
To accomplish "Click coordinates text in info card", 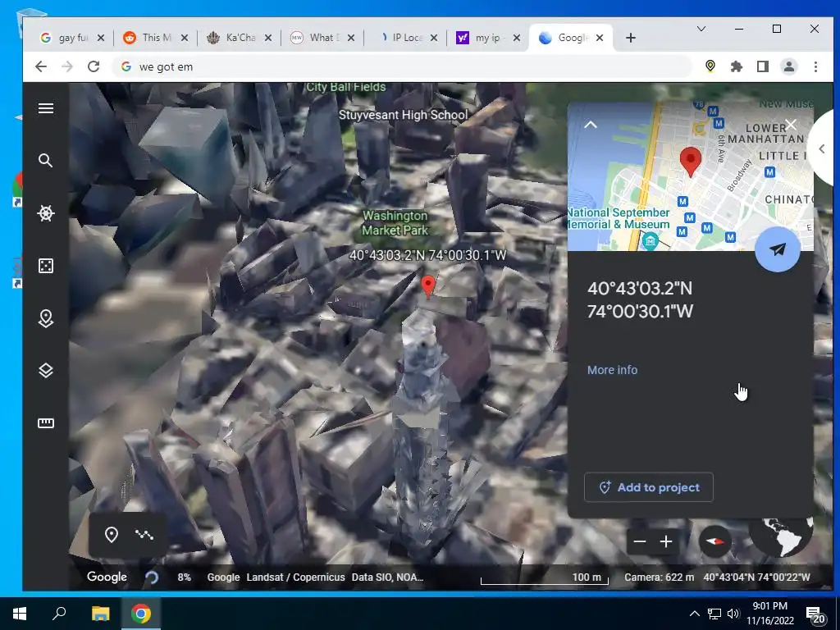I will (x=640, y=300).
